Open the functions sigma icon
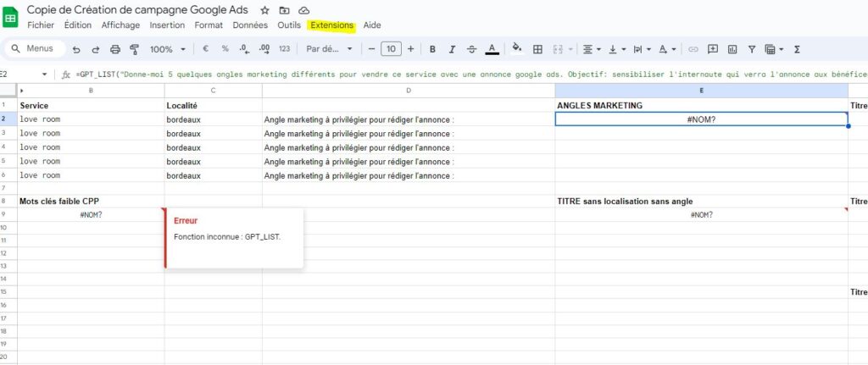This screenshot has width=868, height=365. click(x=797, y=49)
